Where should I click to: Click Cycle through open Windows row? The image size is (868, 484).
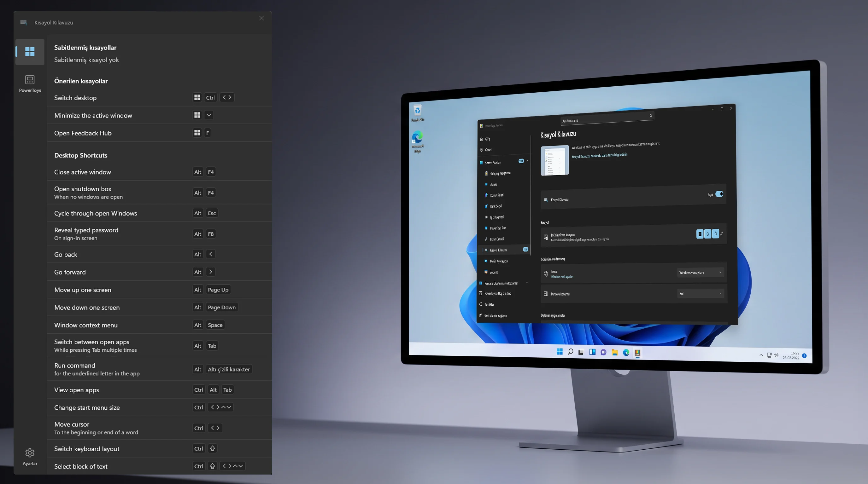[159, 213]
